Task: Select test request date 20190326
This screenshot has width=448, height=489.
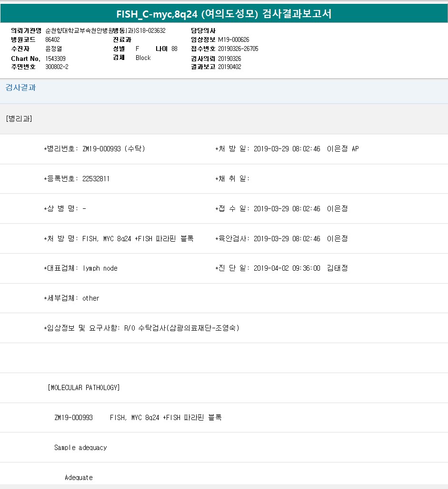Action: tap(229, 59)
